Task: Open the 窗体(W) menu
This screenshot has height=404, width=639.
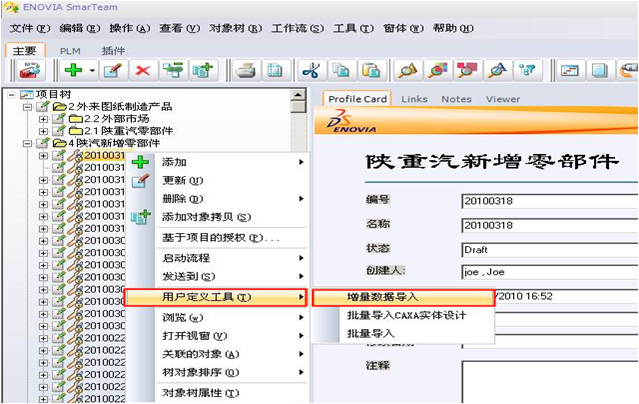Action: point(403,29)
